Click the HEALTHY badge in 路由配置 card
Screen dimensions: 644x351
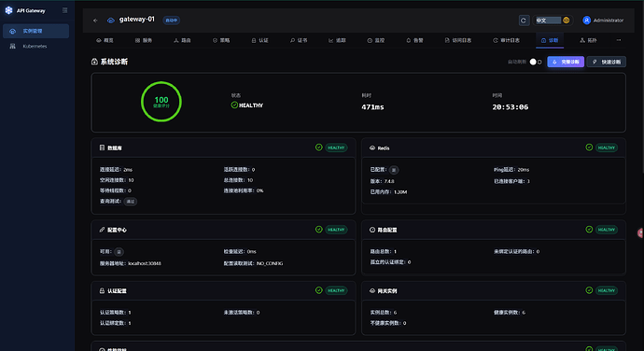pyautogui.click(x=607, y=230)
